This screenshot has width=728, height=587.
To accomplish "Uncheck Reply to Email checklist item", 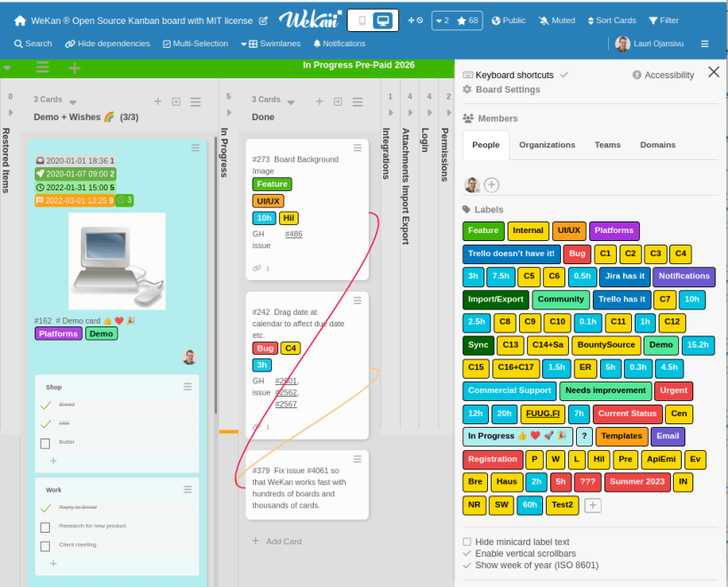I will coord(45,508).
